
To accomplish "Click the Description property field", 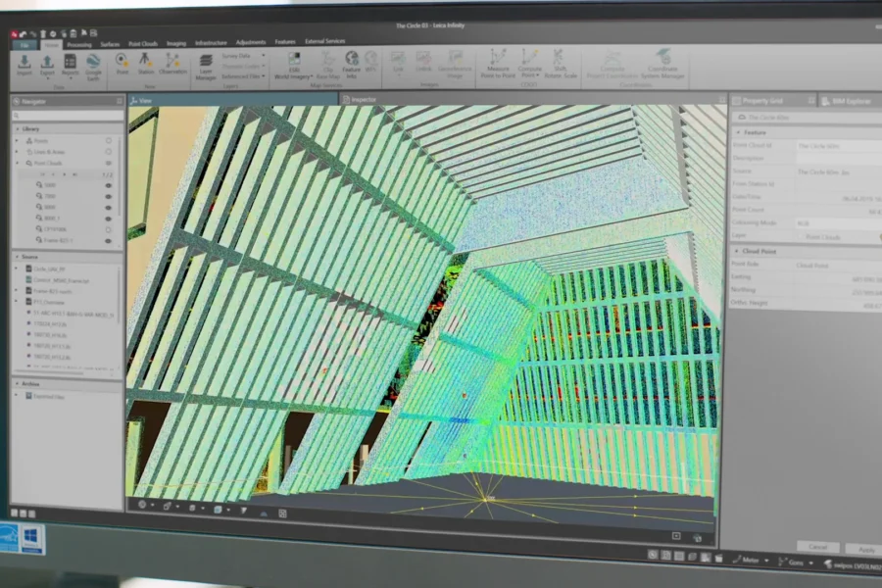I will (x=838, y=159).
